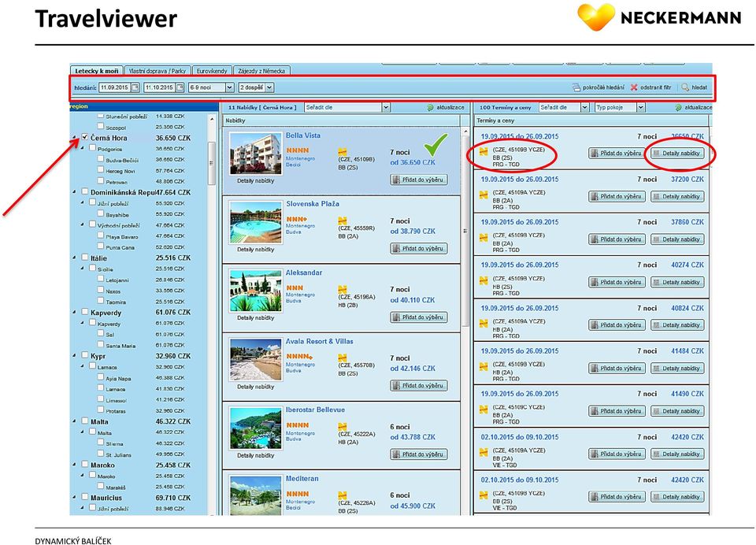Open the Zájezdy z Německa tab
The width and height of the screenshot is (756, 545).
261,70
